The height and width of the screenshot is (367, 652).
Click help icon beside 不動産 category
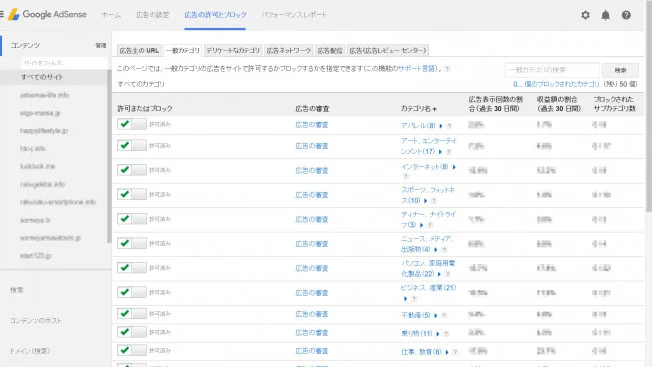click(x=444, y=315)
